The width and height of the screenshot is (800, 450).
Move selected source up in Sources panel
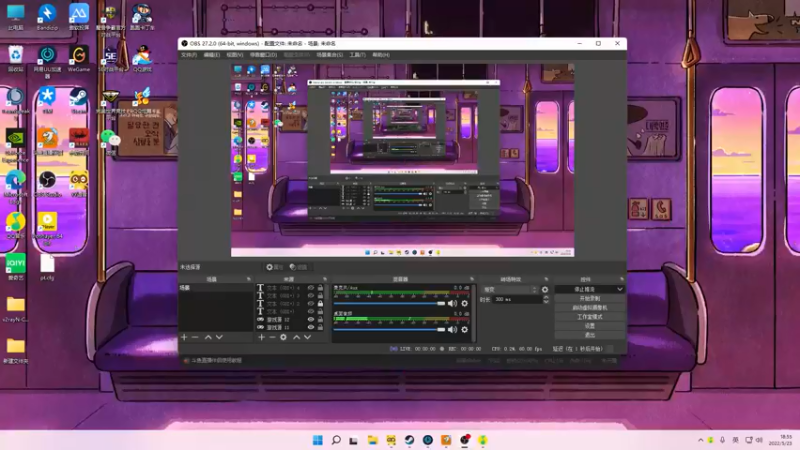(x=296, y=337)
